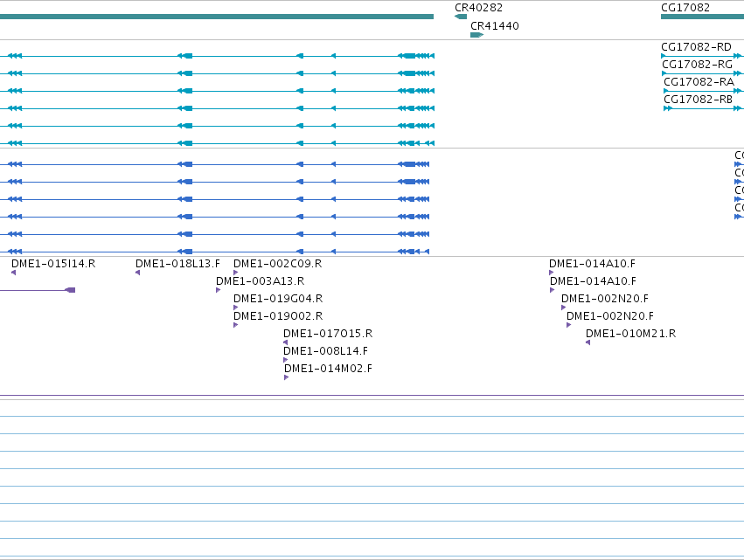
Task: Click the CG17082 gene label
Action: [685, 8]
